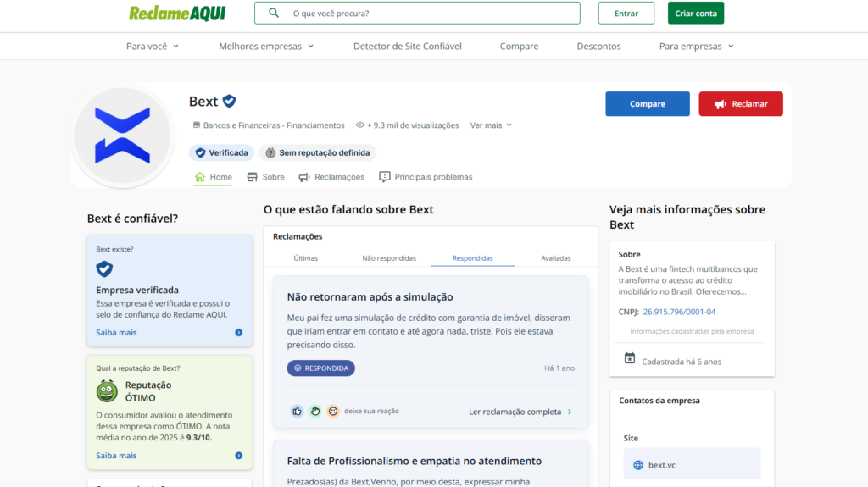Select the Não respondidas tab
The image size is (868, 487).
tap(389, 257)
